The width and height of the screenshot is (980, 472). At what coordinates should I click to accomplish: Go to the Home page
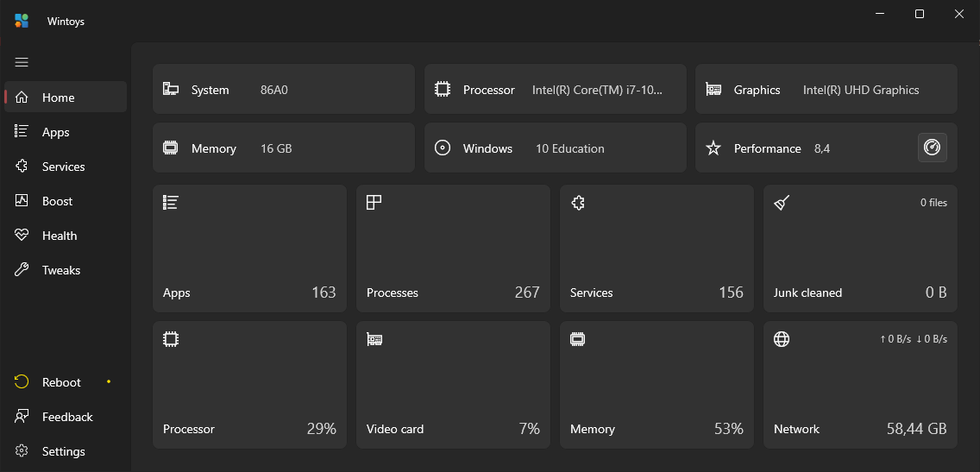[x=66, y=98]
